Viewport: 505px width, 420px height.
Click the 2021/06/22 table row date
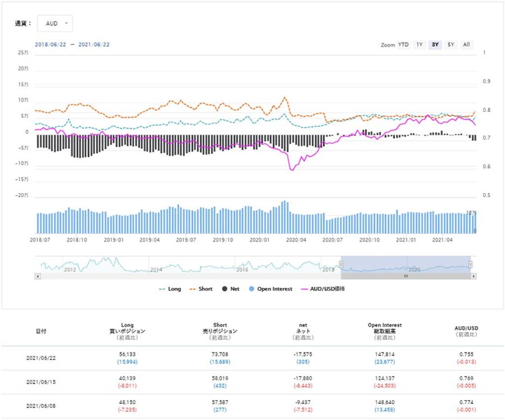coord(41,358)
